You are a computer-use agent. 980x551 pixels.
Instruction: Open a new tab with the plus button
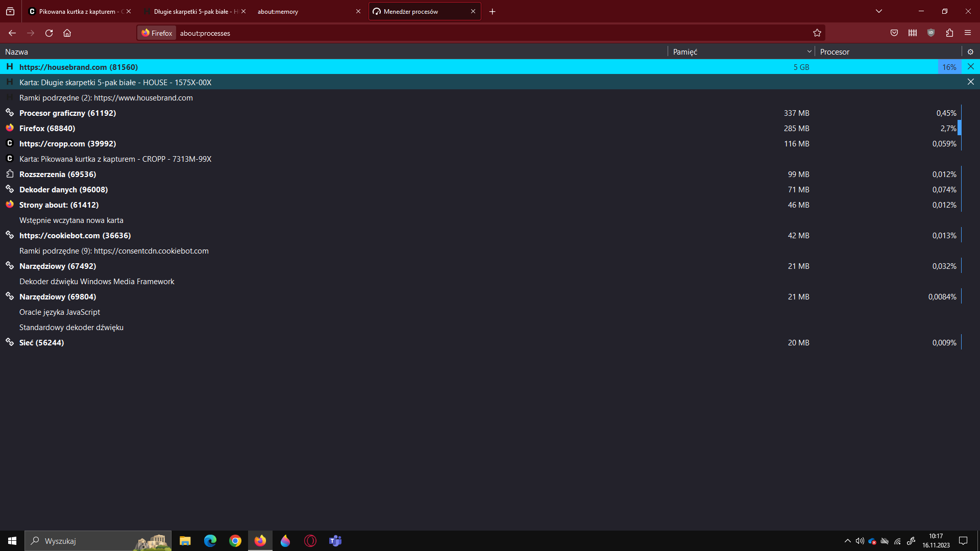pyautogui.click(x=493, y=11)
